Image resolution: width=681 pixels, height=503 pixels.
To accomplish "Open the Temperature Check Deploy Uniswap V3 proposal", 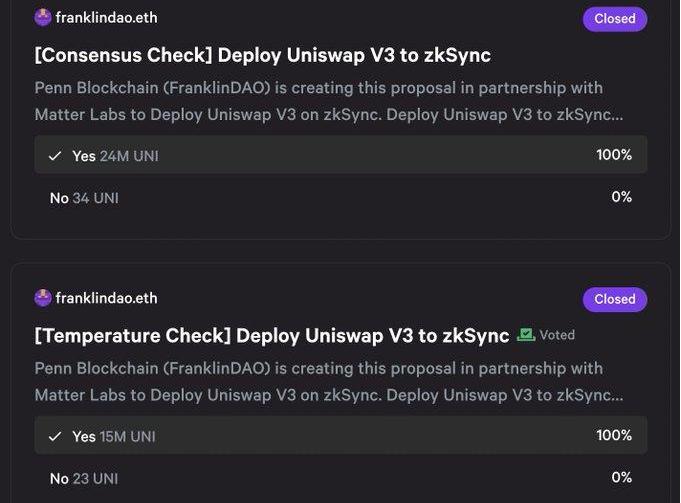I will coord(272,335).
